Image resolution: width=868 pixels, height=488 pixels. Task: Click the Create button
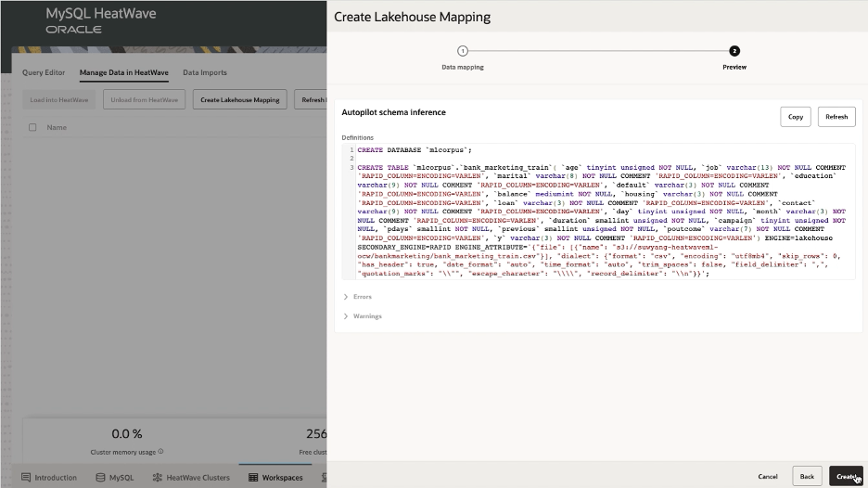(846, 476)
